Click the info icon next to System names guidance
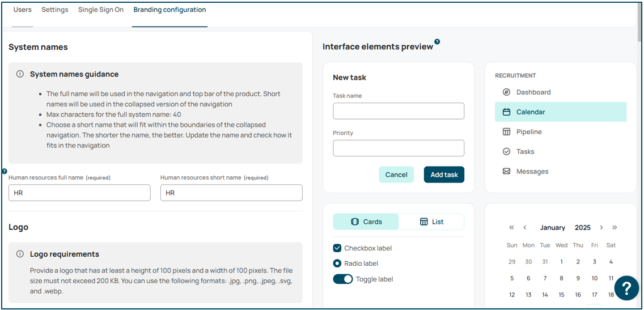Image resolution: width=644 pixels, height=310 pixels. pos(20,74)
